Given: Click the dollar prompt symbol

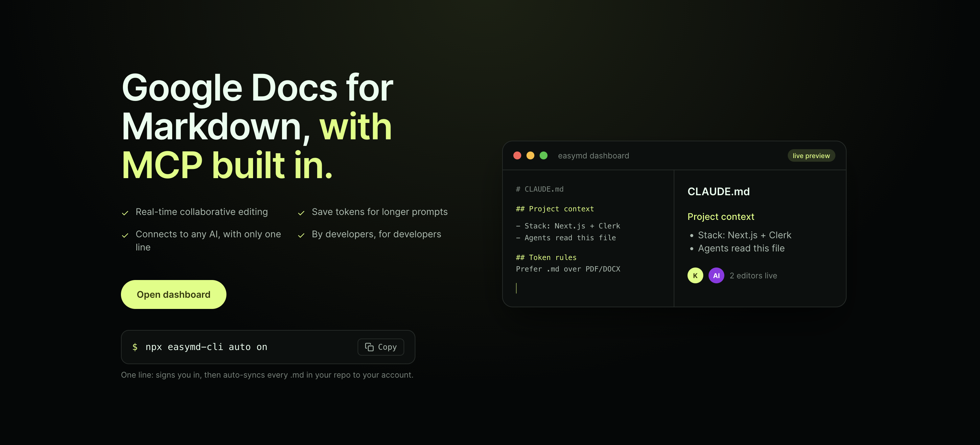Looking at the screenshot, I should [135, 347].
